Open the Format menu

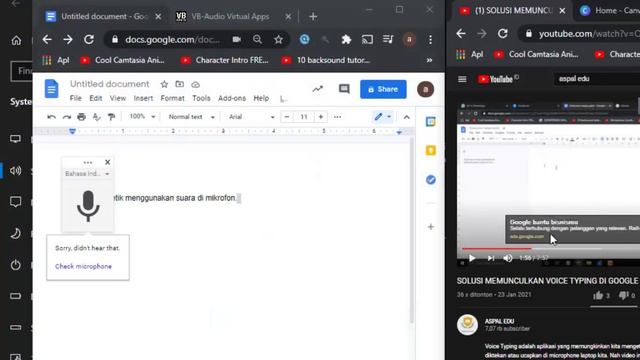172,98
